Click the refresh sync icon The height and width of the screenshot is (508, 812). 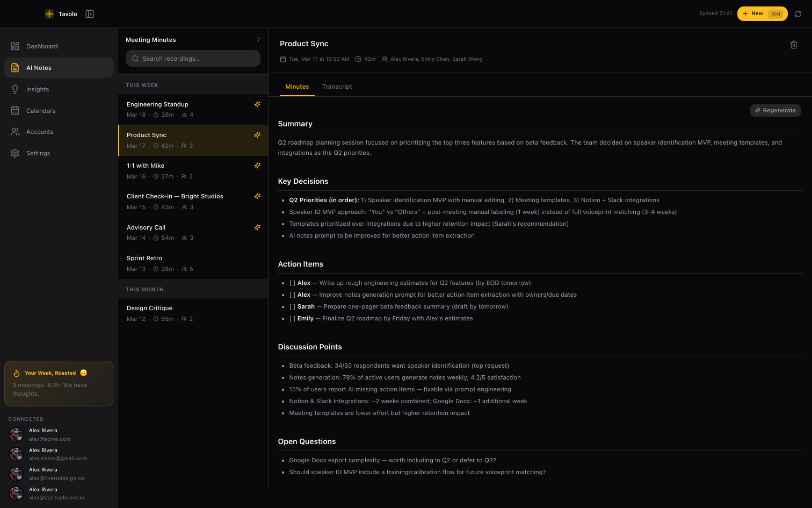click(798, 14)
